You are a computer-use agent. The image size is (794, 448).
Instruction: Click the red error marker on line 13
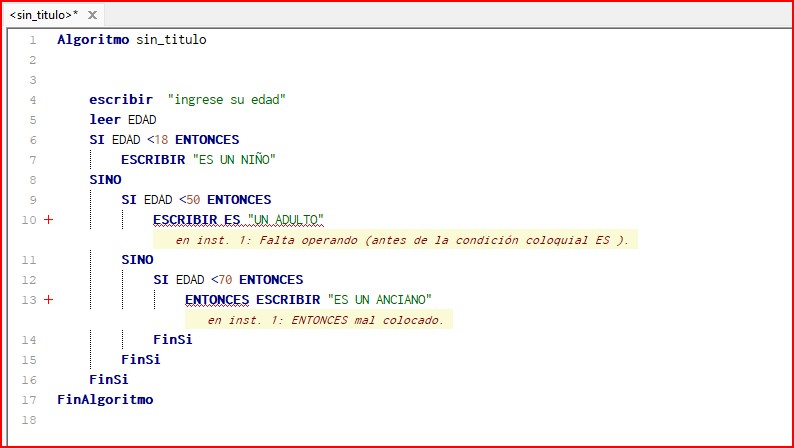coord(46,300)
